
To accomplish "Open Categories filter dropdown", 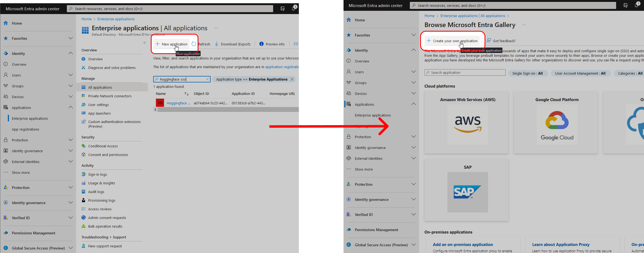I will coord(630,73).
